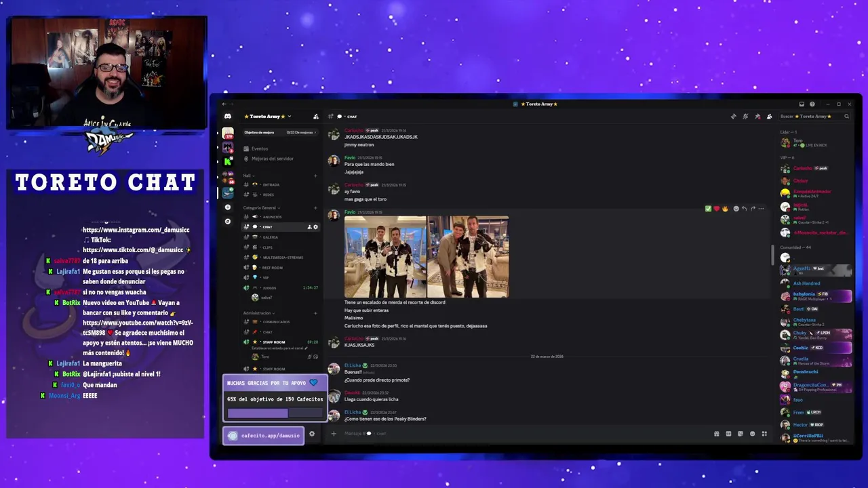Screen dimensions: 868x488
Task: Click the back arrow in Discord title bar
Action: pyautogui.click(x=224, y=104)
